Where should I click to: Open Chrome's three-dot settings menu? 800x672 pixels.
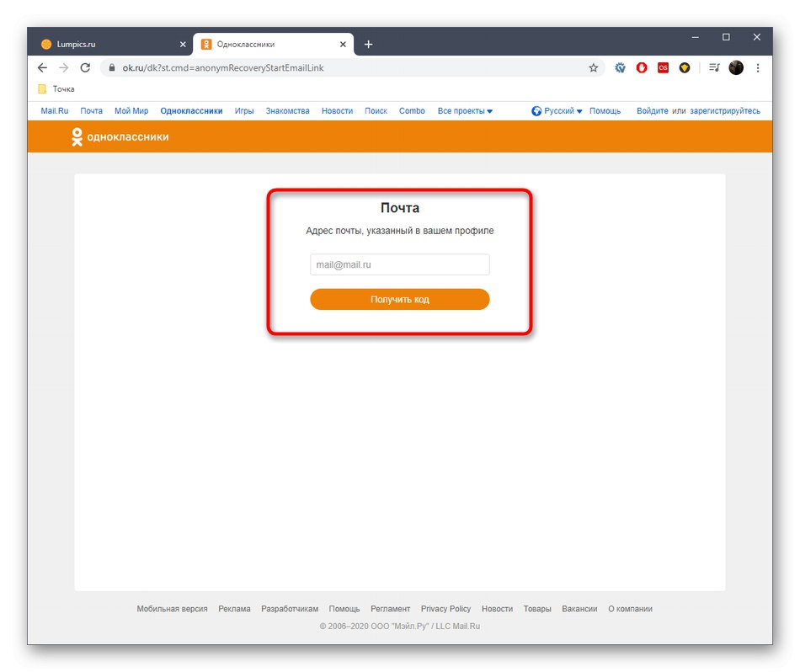click(758, 67)
